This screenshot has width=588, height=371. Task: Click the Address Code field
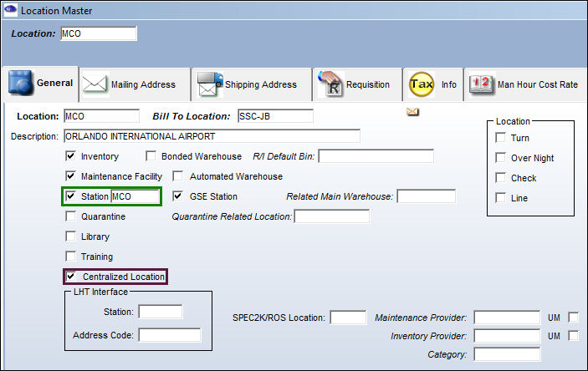click(x=170, y=335)
